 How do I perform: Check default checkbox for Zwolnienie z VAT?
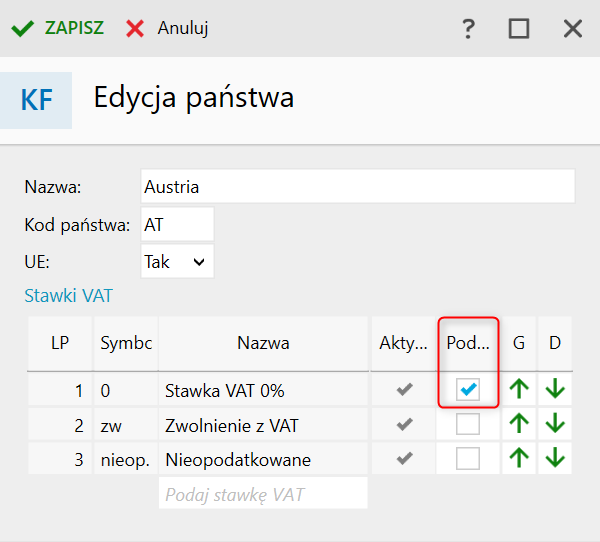click(x=467, y=425)
